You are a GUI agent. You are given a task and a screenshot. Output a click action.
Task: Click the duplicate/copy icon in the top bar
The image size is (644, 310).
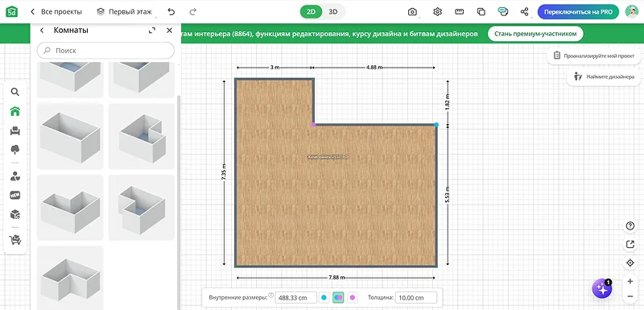pyautogui.click(x=481, y=12)
